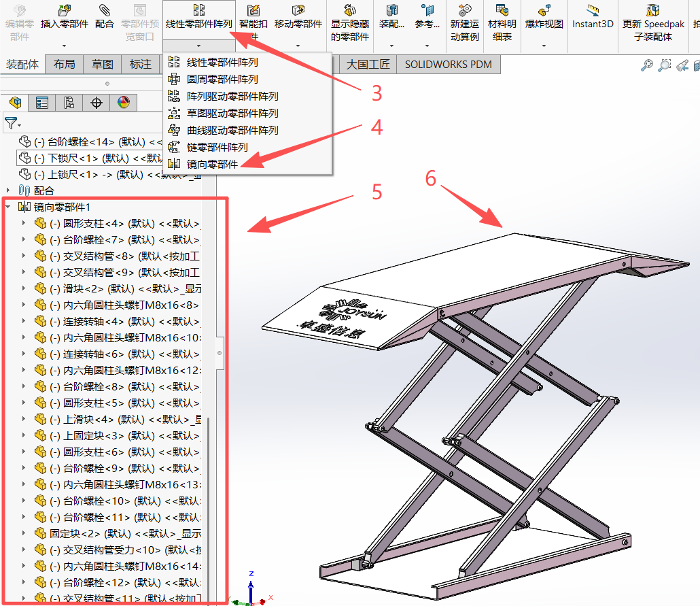Screen dimensions: 700x606
Task: Click the Mate (配合) paperclip tool
Action: pos(104,11)
